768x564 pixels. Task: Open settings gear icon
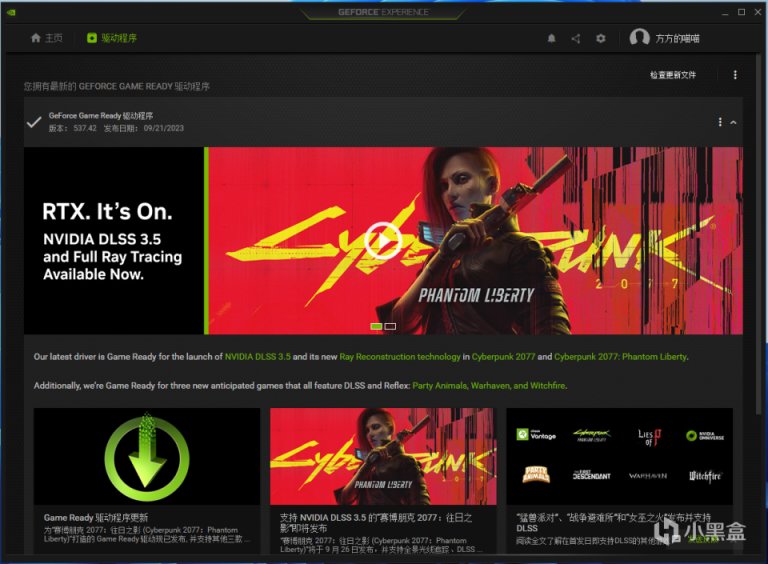[601, 38]
